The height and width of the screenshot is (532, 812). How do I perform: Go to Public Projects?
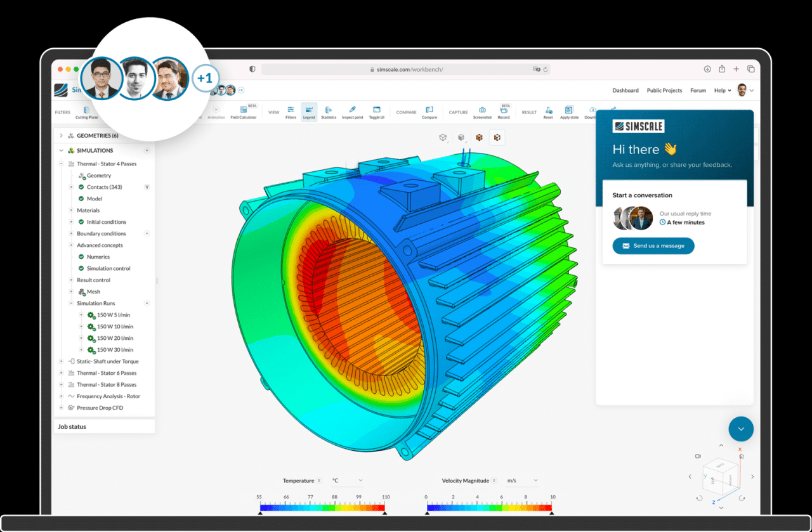click(664, 91)
